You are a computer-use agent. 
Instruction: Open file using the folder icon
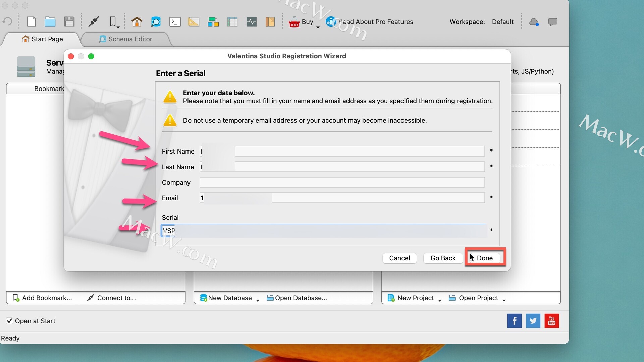pyautogui.click(x=50, y=22)
